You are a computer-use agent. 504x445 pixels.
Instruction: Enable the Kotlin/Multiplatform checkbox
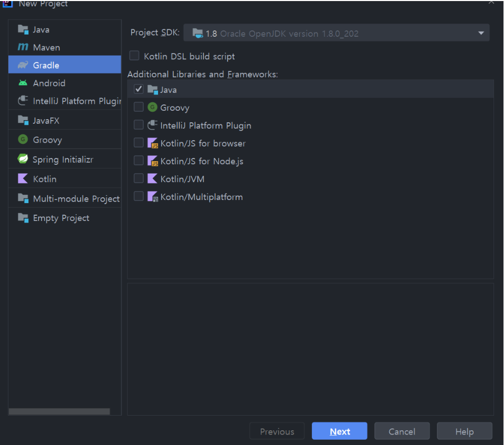(x=139, y=196)
